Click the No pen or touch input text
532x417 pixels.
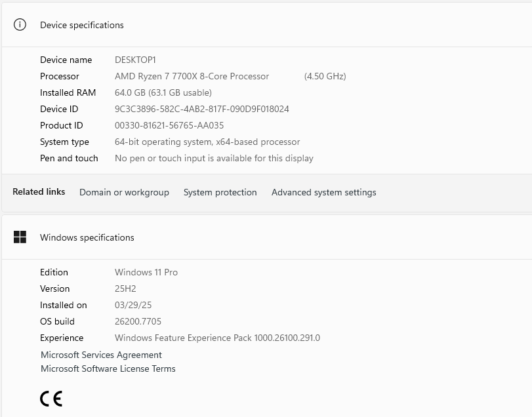(x=214, y=158)
